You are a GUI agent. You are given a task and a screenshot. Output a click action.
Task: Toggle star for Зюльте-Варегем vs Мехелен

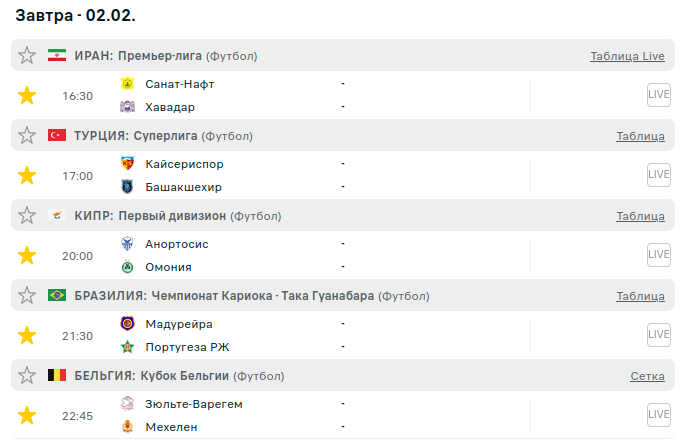coord(27,415)
